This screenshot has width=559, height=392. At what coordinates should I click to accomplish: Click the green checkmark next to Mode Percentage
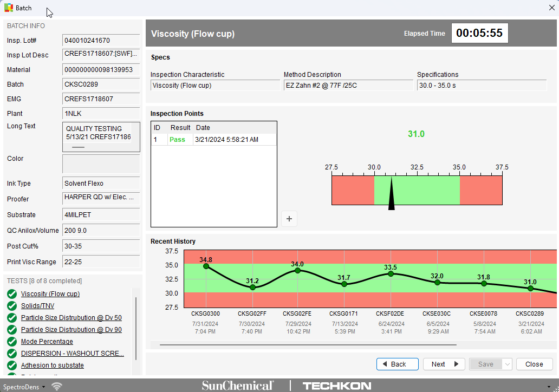[x=12, y=342]
